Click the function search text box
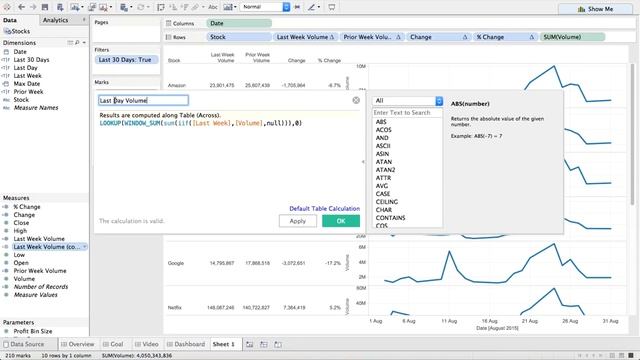Image resolution: width=640 pixels, height=360 pixels. [407, 112]
